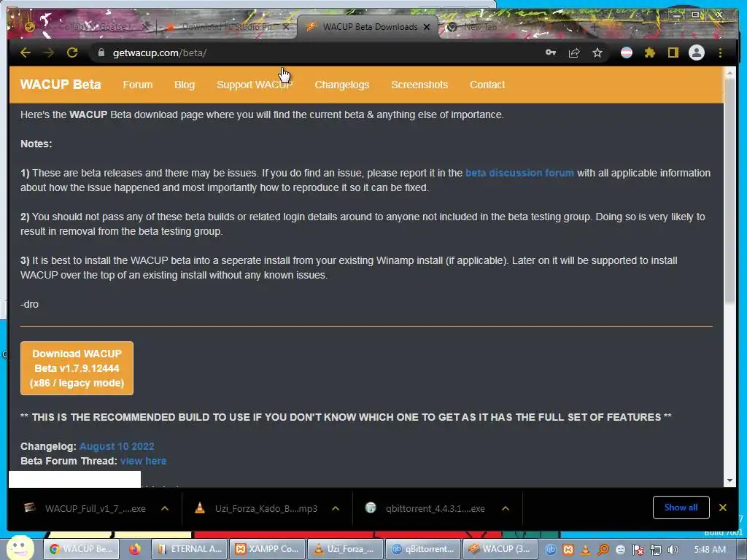Open the saved passwords key icon
The height and width of the screenshot is (560, 747).
click(x=551, y=52)
